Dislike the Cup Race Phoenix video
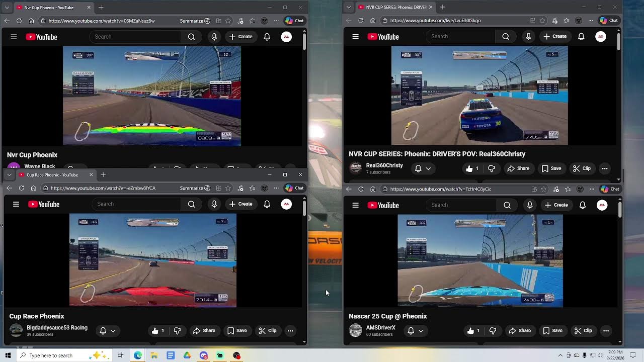This screenshot has width=644, height=362. [x=177, y=331]
